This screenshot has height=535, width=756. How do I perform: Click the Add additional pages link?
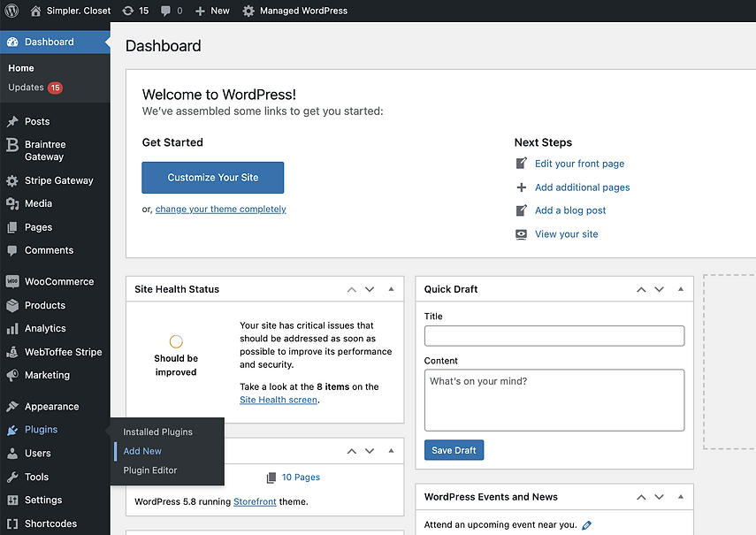pos(582,187)
